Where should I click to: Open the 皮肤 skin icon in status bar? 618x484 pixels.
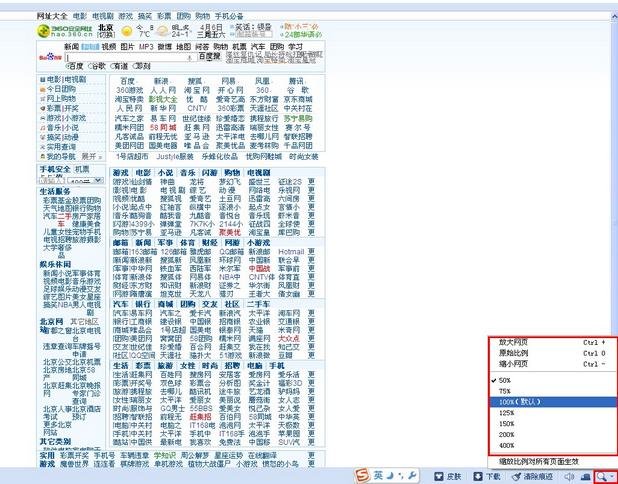pos(439,477)
